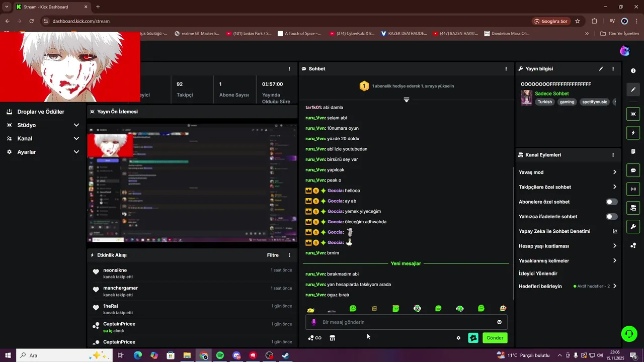Click the Filtre button in Etkinlik Akışı
Screen dimensions: 644x362
tap(273, 255)
